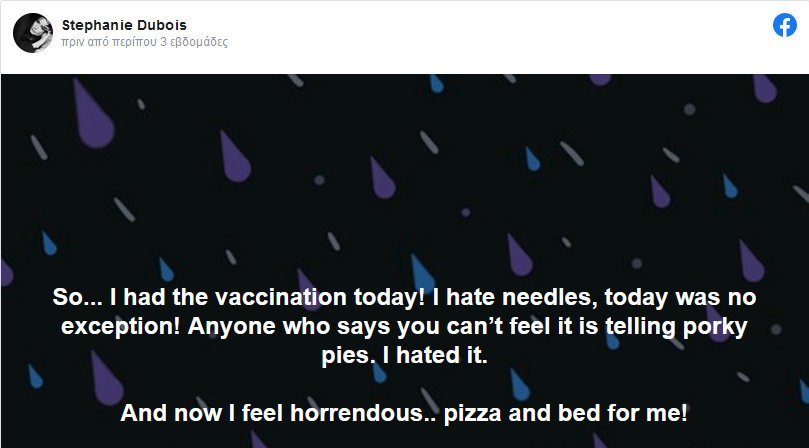The width and height of the screenshot is (809, 448).
Task: Open the Facebook logo icon
Action: pyautogui.click(x=784, y=25)
